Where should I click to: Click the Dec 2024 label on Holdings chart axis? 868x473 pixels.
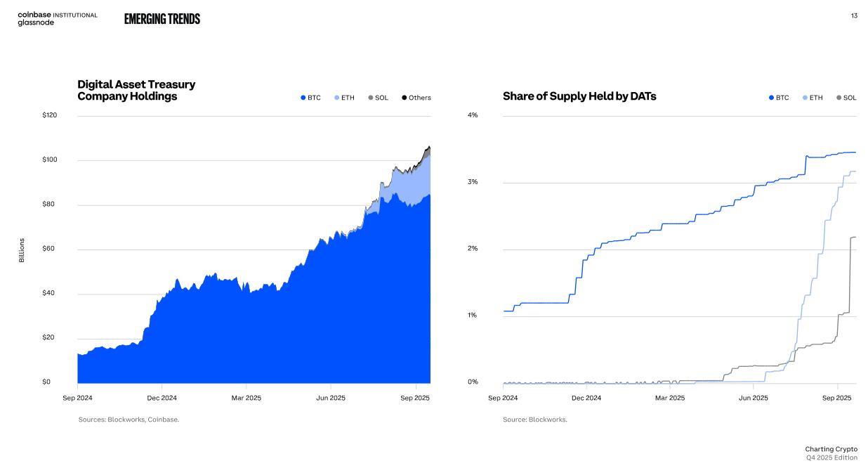click(x=162, y=398)
